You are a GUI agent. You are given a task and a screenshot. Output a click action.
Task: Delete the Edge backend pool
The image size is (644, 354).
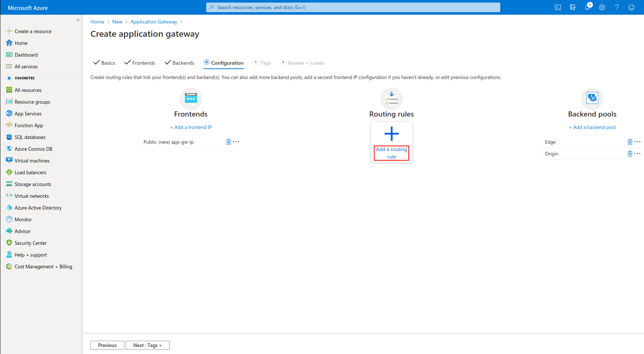click(x=630, y=142)
